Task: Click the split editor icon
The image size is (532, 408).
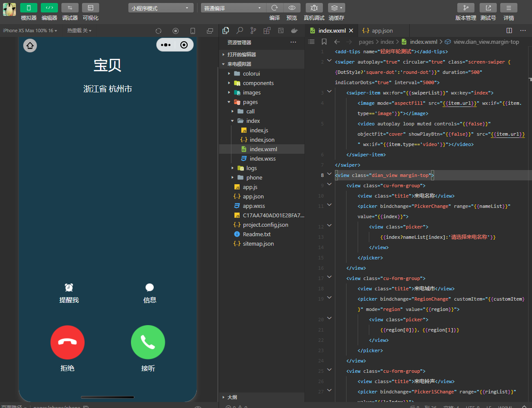Action: (x=509, y=30)
